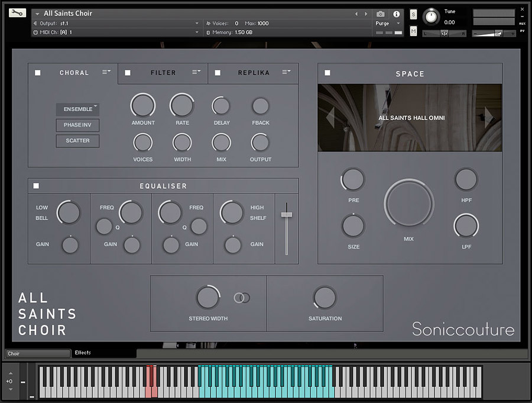Click the aux sends icon
This screenshot has width=532, height=403.
click(521, 24)
